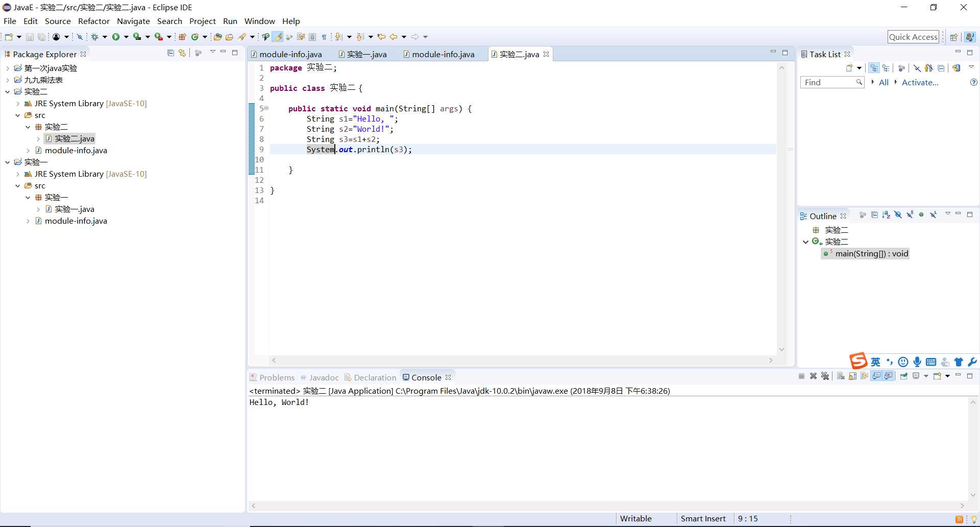The image size is (980, 527).
Task: Expand the 第一次java实验 project
Action: coord(8,68)
